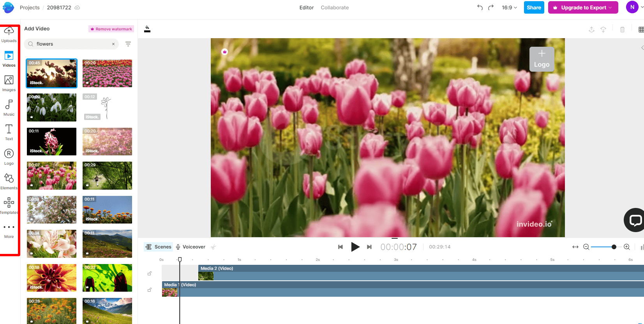
Task: Open the Uploads panel
Action: pos(9,35)
